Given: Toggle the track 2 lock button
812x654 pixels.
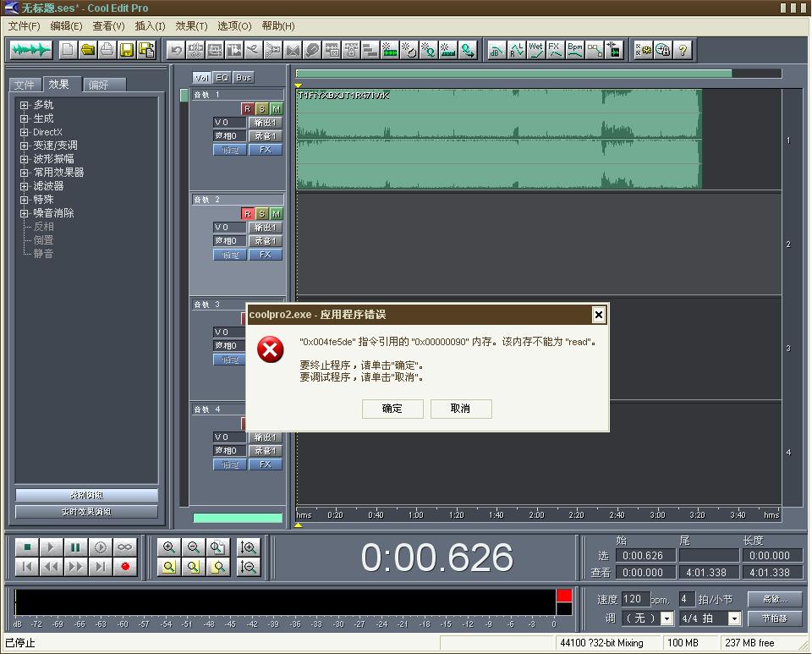Looking at the screenshot, I should 230,255.
